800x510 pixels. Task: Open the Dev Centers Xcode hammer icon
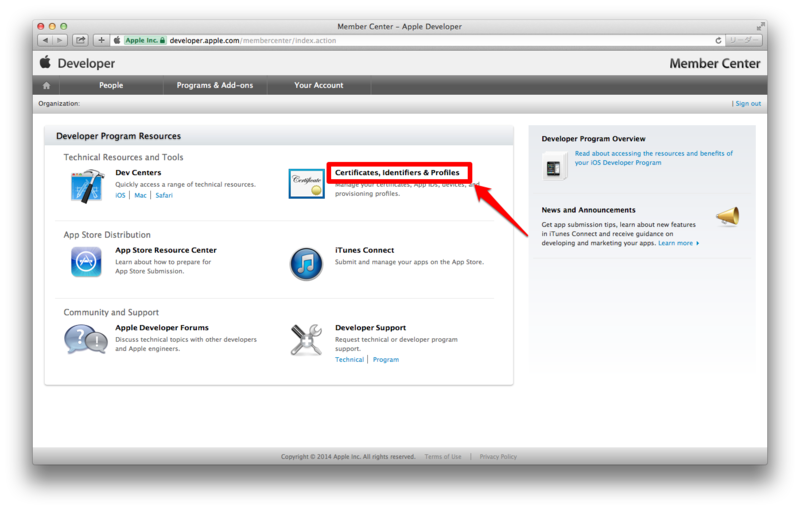pyautogui.click(x=86, y=186)
